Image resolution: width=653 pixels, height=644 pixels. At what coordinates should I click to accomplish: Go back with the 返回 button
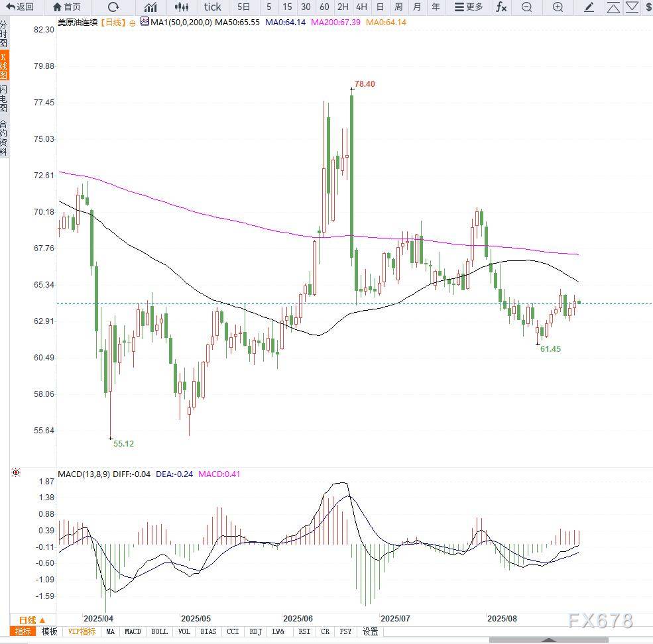point(19,7)
